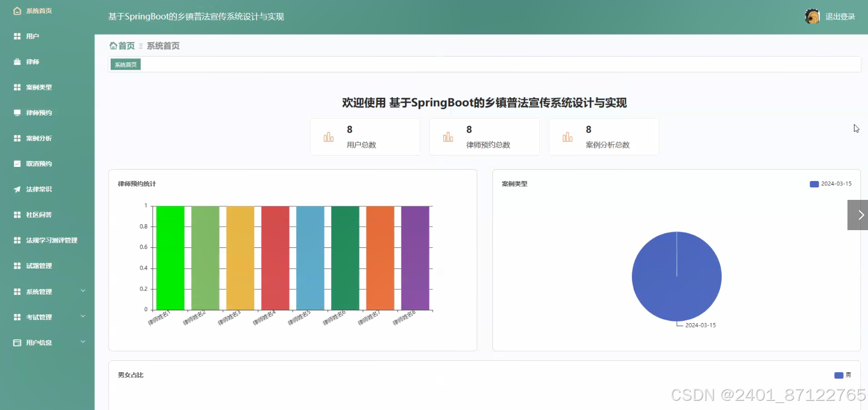This screenshot has width=868, height=410.
Task: Click the 律师预约总数 card label
Action: (x=488, y=145)
